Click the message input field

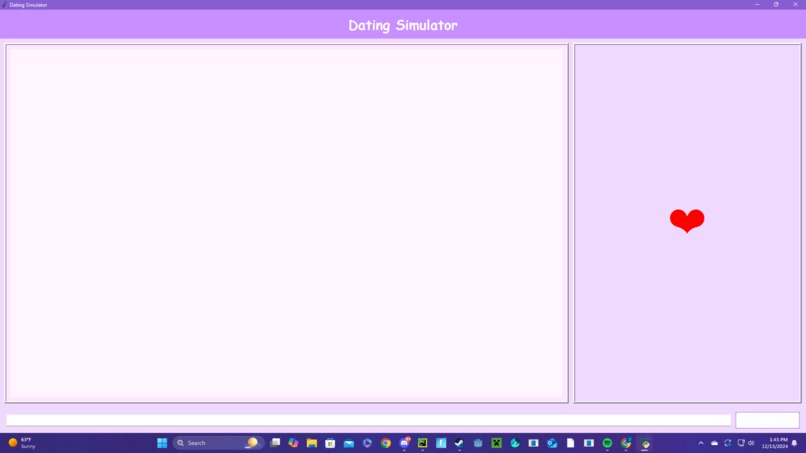pyautogui.click(x=368, y=420)
